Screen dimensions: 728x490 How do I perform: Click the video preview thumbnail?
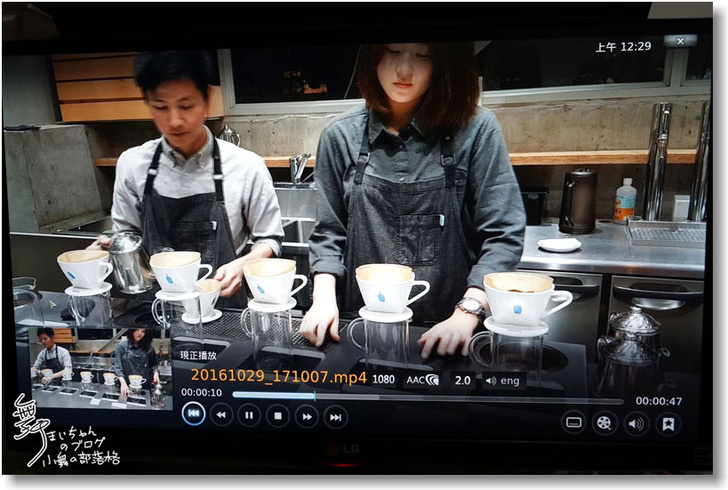coord(99,368)
